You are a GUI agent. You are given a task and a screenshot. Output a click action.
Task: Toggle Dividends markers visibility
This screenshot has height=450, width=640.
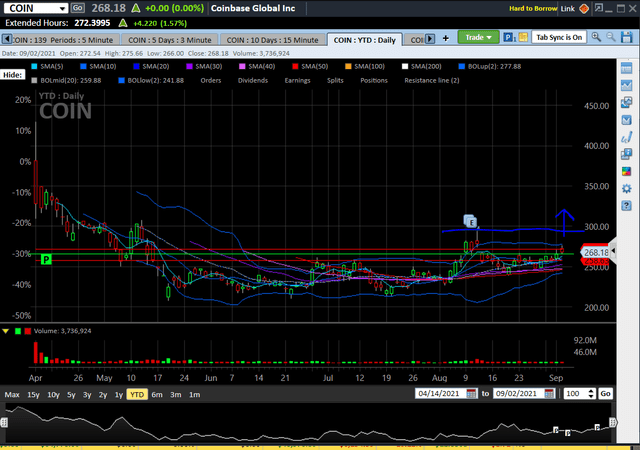[x=253, y=80]
